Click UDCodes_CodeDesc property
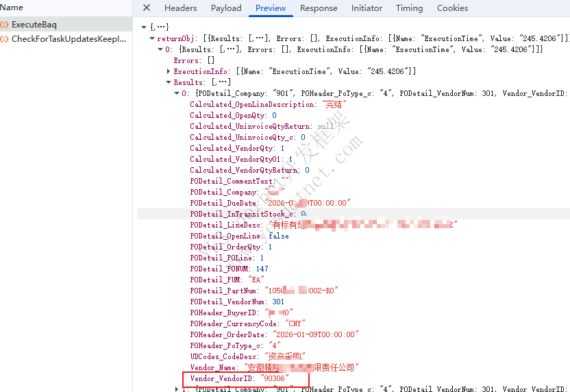The height and width of the screenshot is (392, 570). point(247,356)
